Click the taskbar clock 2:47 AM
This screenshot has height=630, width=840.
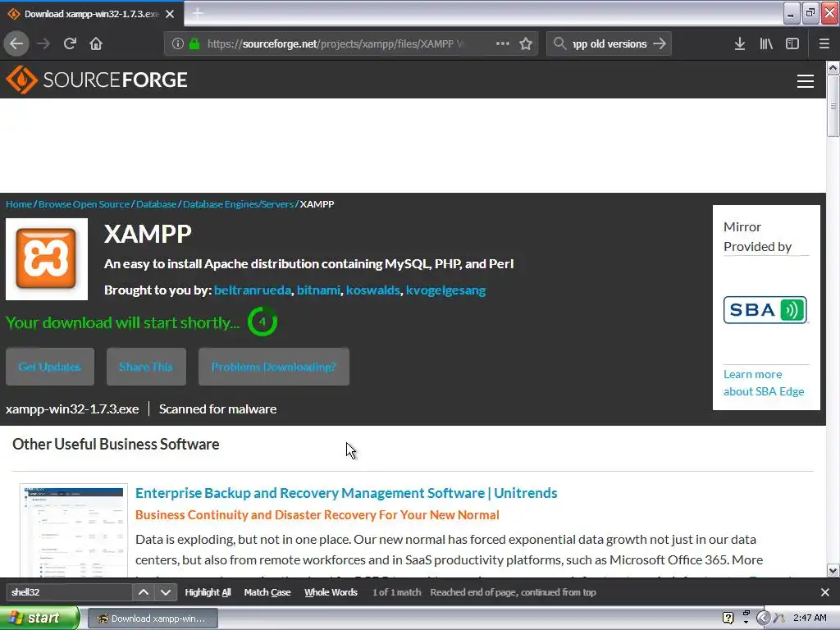click(x=810, y=618)
